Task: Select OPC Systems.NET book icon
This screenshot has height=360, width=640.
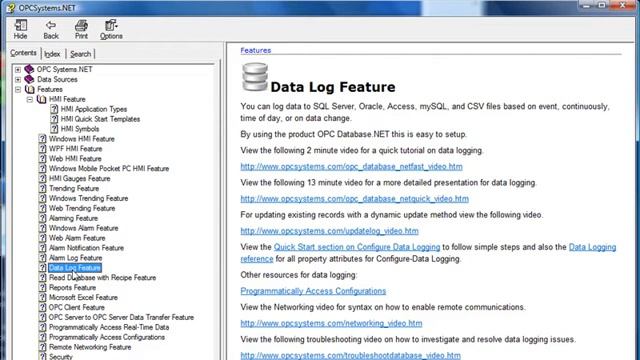Action: [29, 69]
